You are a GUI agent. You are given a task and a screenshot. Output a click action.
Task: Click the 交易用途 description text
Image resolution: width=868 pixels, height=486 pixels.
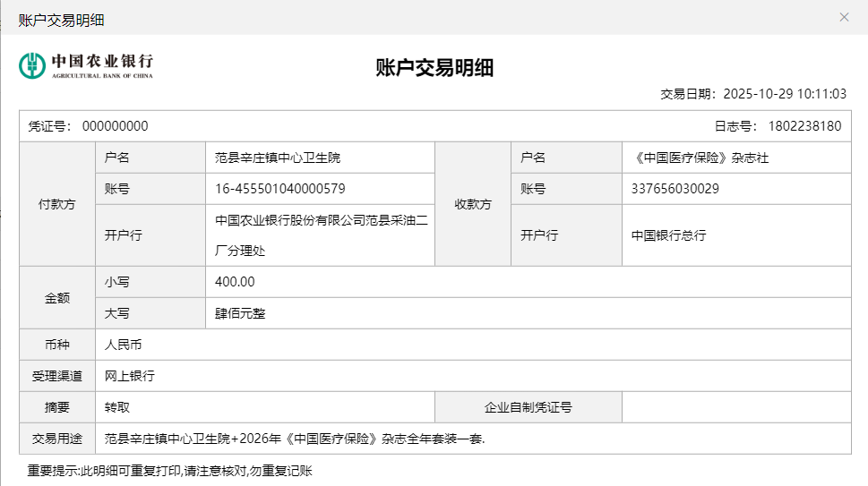tap(295, 439)
